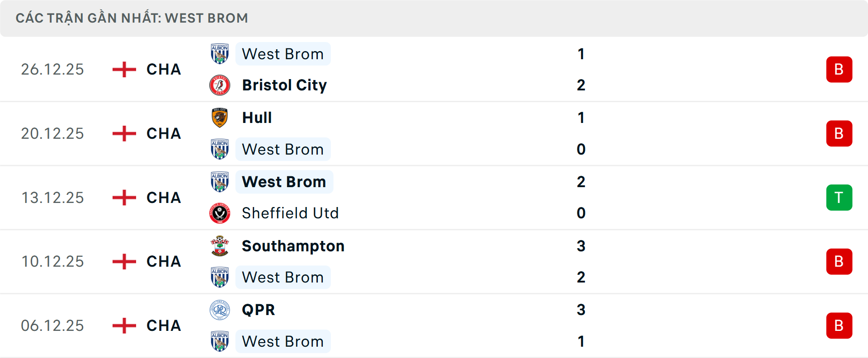Select the Southampton club badge
Image resolution: width=868 pixels, height=358 pixels.
pyautogui.click(x=220, y=246)
